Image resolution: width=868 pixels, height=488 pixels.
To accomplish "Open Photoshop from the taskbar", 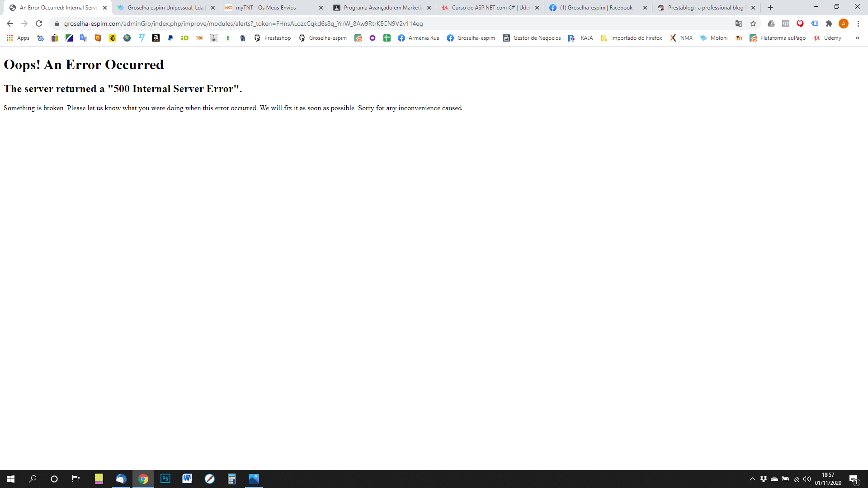I will [165, 479].
